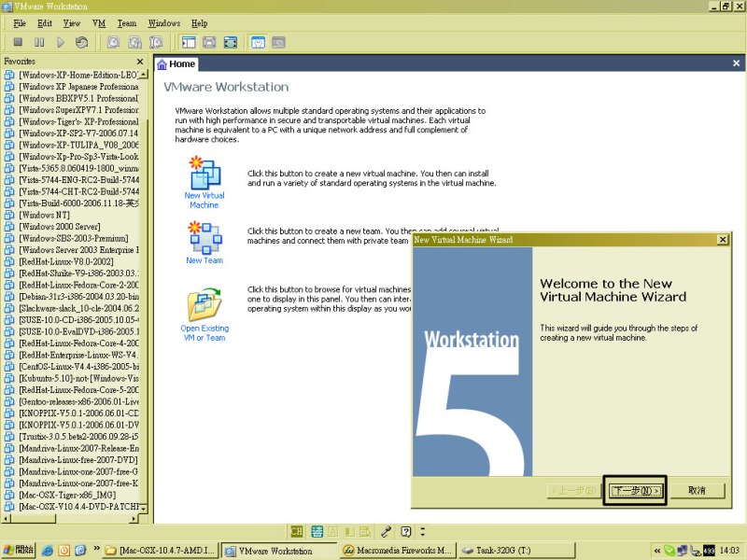747x560 pixels.
Task: Open the Team menu
Action: pyautogui.click(x=127, y=23)
